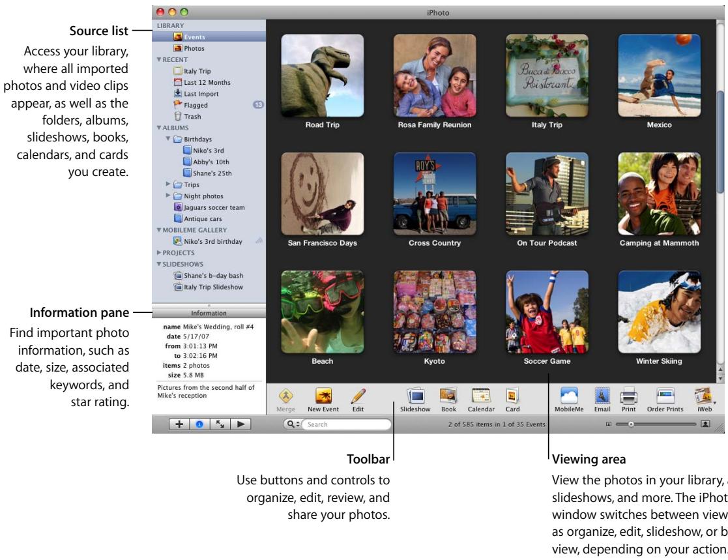Start a Slideshow from the toolbar
Screen dimensions: 728x560
(x=415, y=400)
